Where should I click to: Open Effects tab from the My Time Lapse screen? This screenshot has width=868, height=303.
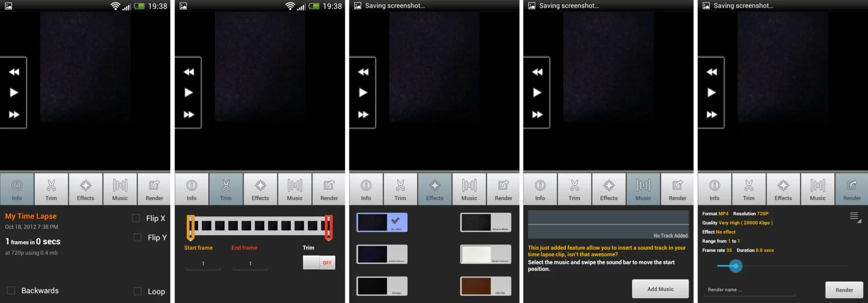tap(86, 189)
